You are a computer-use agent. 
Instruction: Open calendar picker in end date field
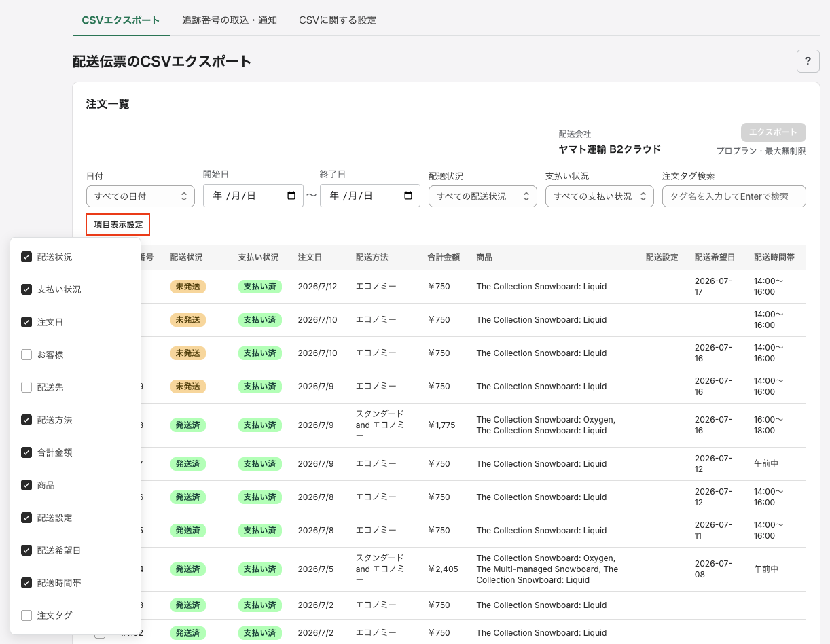pyautogui.click(x=408, y=196)
